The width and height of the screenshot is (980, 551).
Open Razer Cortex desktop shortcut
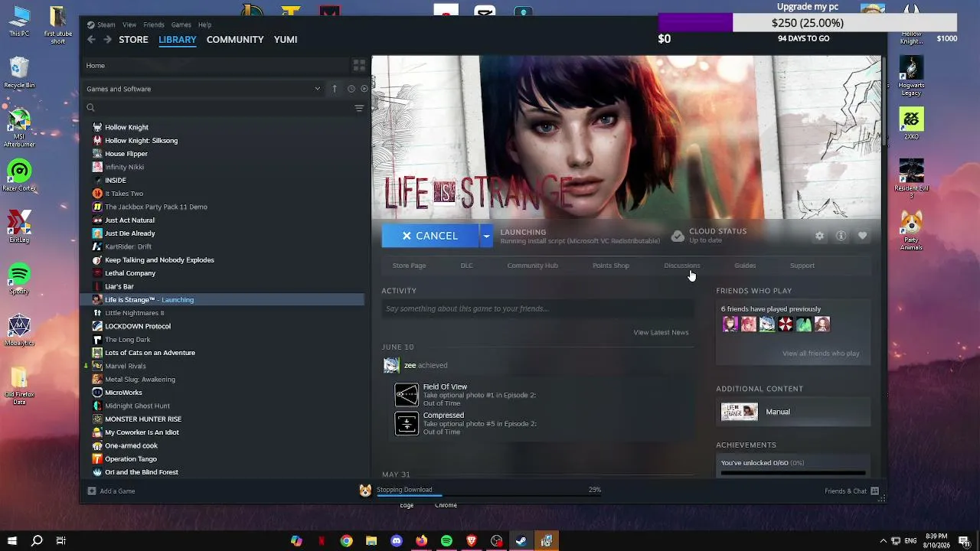[19, 174]
